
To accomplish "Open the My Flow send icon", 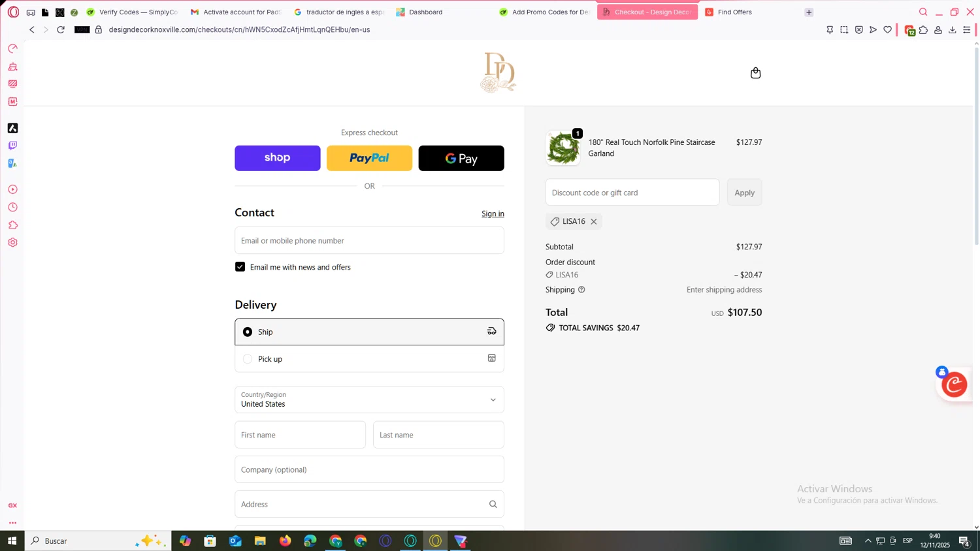I will click(x=873, y=30).
